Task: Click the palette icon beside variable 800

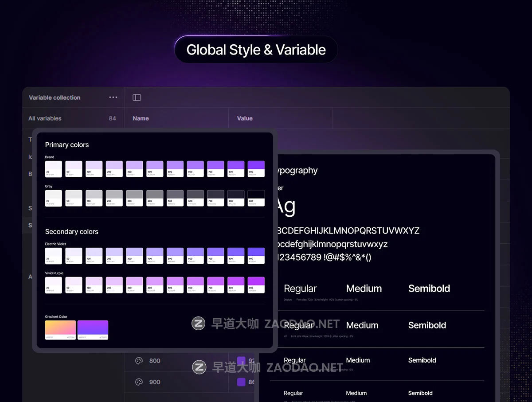Action: (x=139, y=361)
